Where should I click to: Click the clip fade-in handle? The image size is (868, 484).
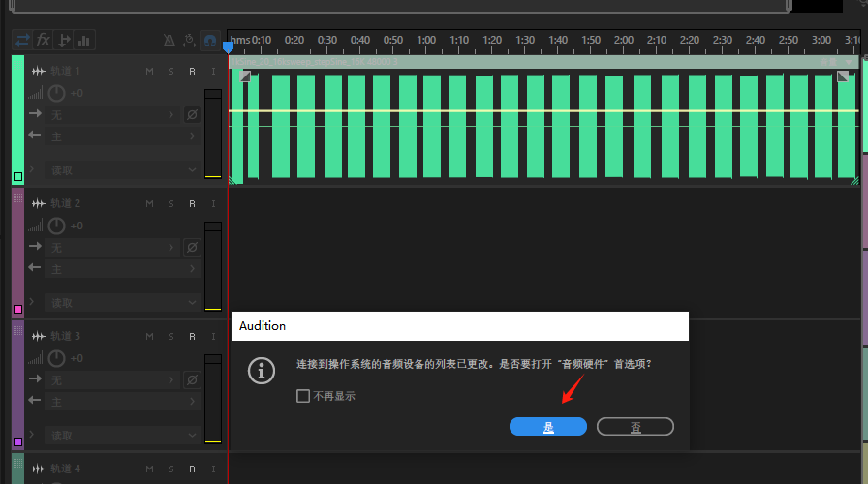coord(245,76)
